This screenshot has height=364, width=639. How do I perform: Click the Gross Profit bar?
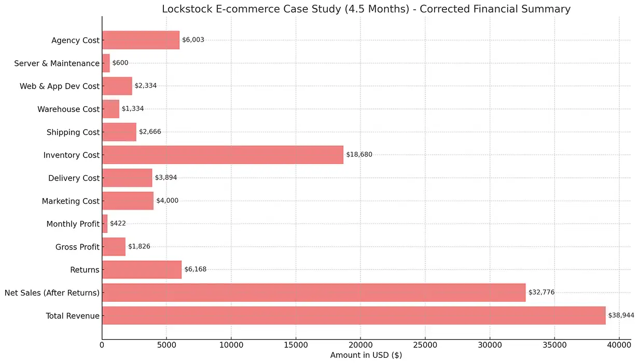pos(114,247)
